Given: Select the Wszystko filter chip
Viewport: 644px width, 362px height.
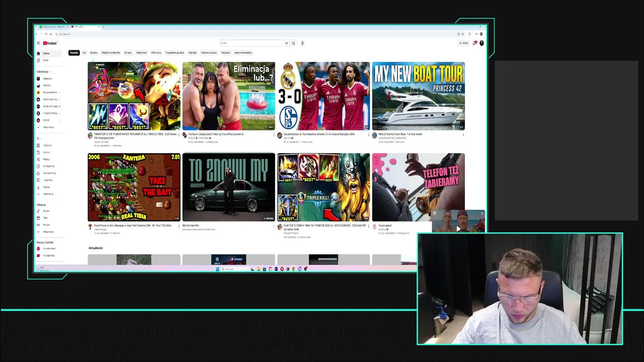Looking at the screenshot, I should click(x=74, y=53).
